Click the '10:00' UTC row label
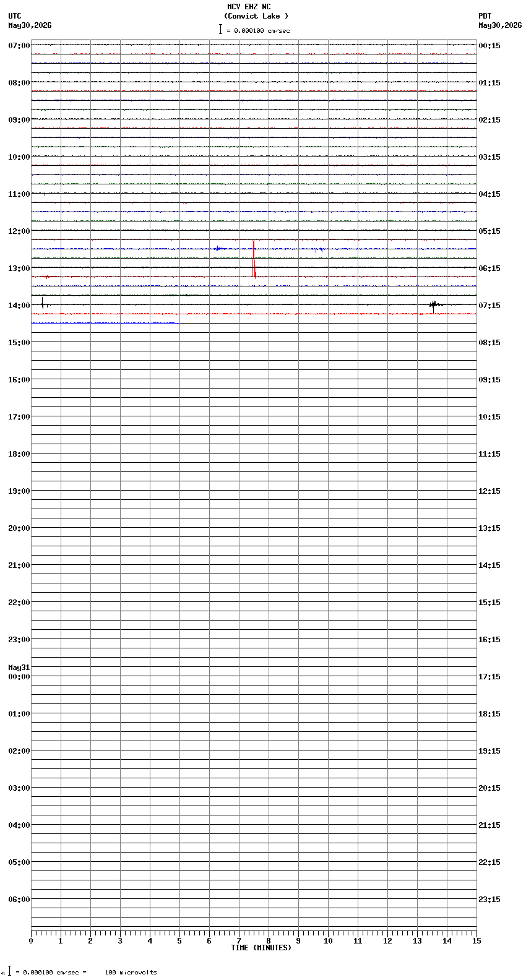Viewport: 526px width, 980px height. [19, 157]
